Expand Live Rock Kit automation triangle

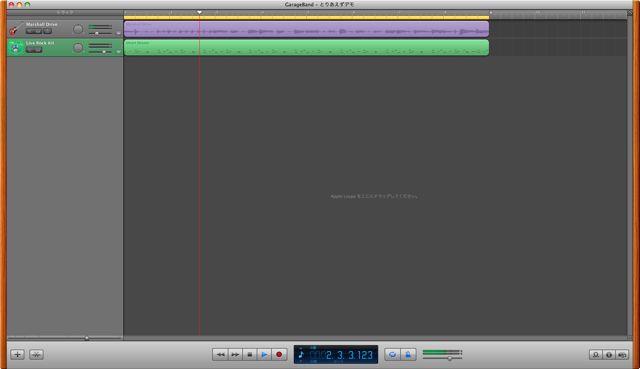click(x=118, y=52)
